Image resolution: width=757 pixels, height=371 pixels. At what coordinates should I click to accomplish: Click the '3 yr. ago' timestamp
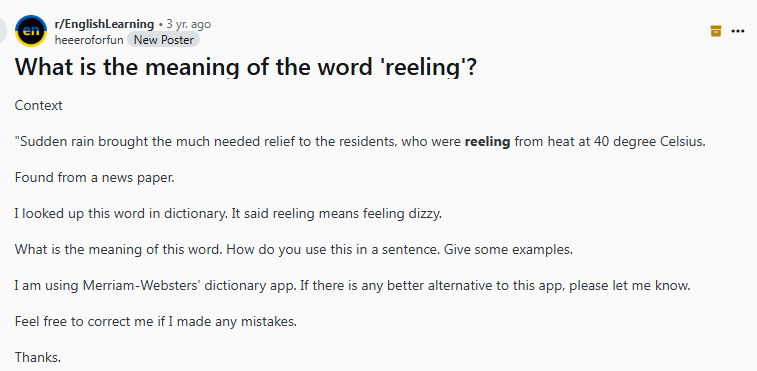click(188, 24)
